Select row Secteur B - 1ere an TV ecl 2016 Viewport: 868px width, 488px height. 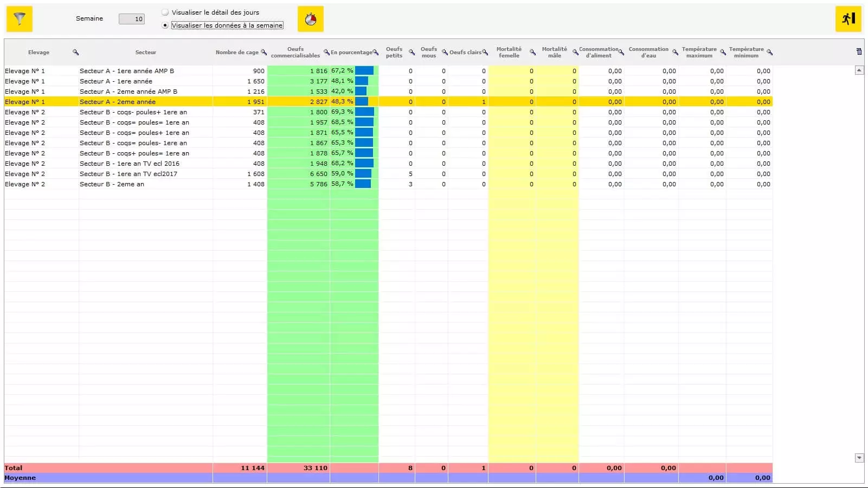pyautogui.click(x=388, y=164)
